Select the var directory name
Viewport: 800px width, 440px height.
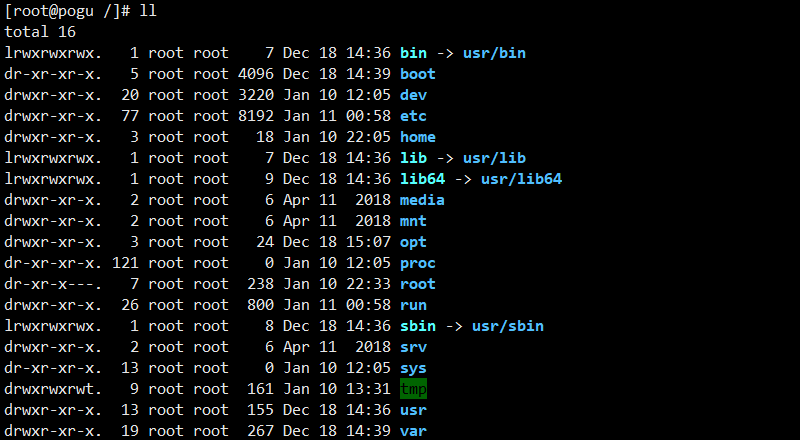tap(413, 431)
